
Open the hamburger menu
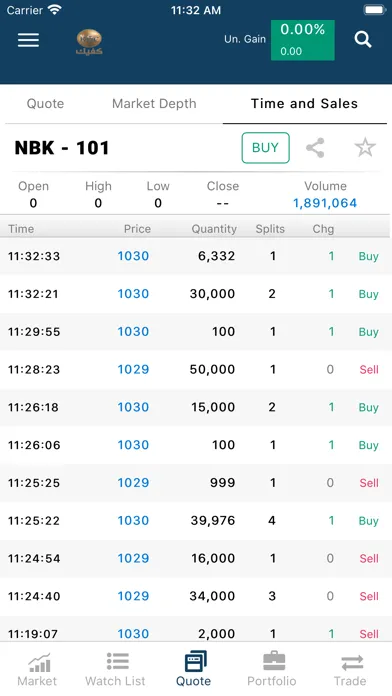(x=28, y=40)
